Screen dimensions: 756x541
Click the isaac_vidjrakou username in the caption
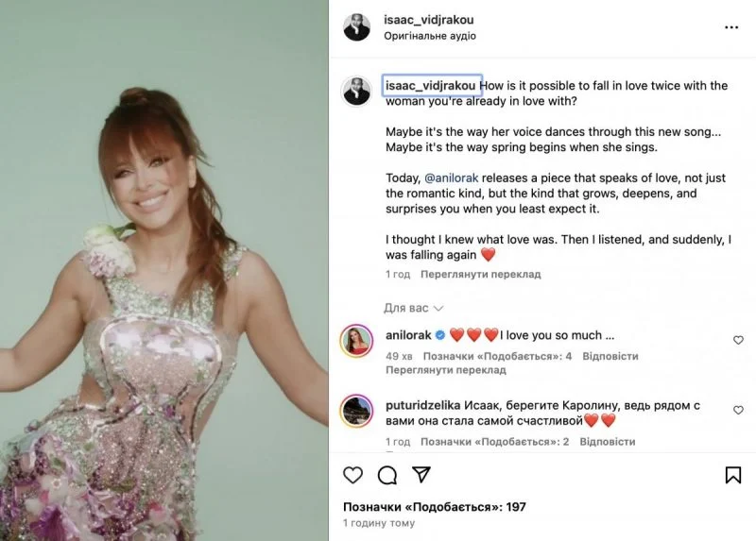(431, 85)
